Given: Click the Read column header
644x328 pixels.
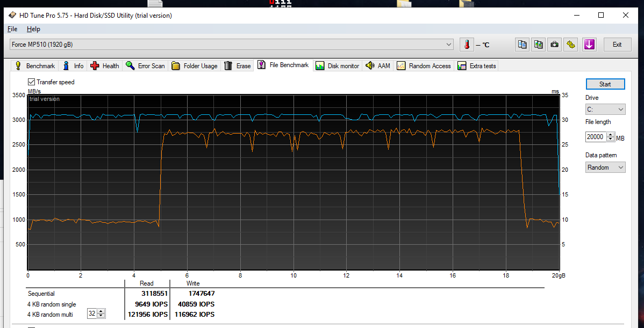Looking at the screenshot, I should pos(147,283).
